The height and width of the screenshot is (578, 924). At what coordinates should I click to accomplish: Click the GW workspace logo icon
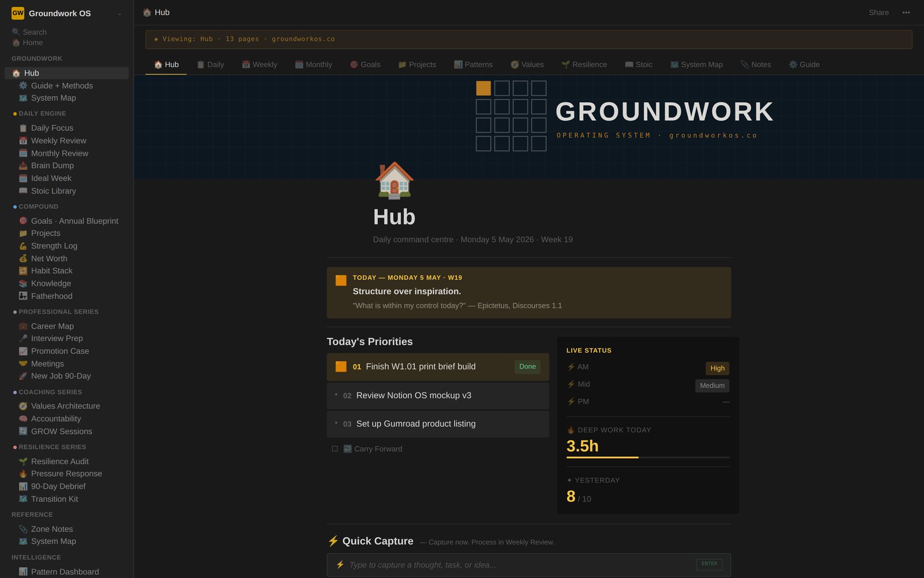tap(18, 13)
